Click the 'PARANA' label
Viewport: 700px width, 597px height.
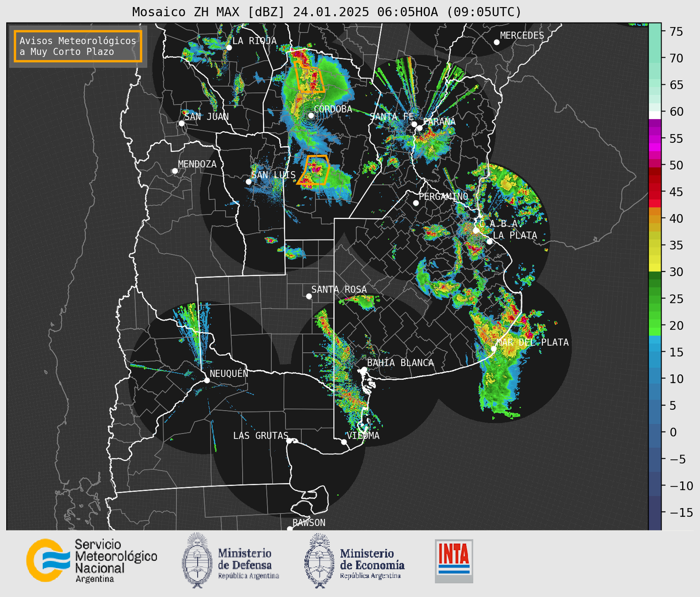pos(439,122)
